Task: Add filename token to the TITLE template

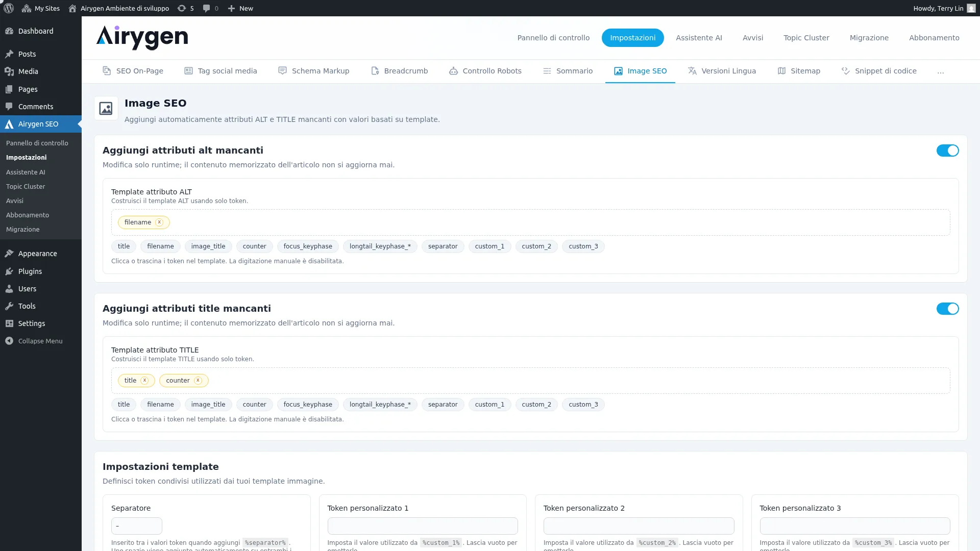Action: point(160,405)
